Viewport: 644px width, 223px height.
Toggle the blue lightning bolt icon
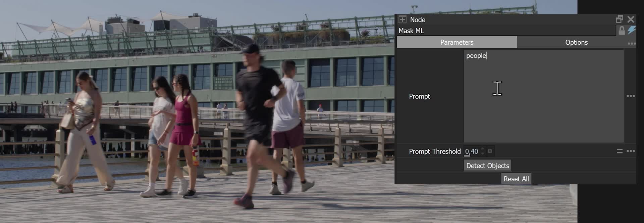[632, 30]
